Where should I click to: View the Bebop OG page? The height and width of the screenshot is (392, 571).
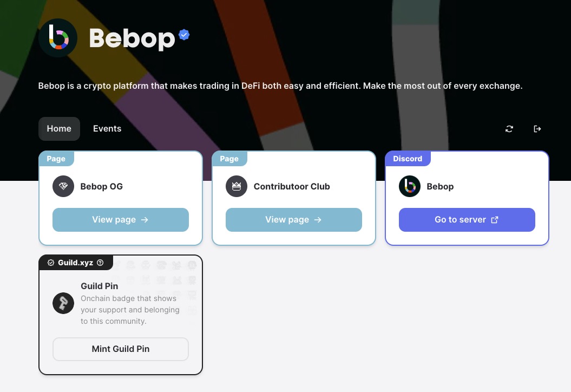(x=121, y=220)
